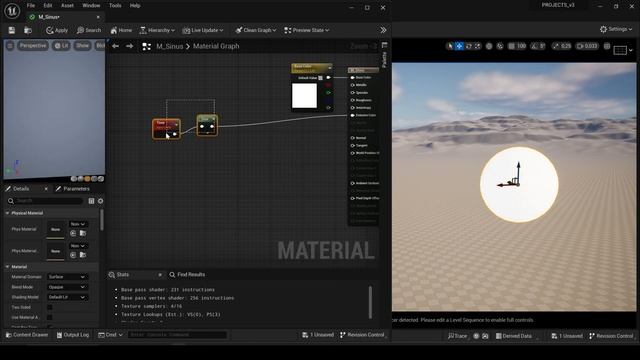Screen dimensions: 640x360
Task: Open the Preview State dropdown
Action: [x=307, y=30]
